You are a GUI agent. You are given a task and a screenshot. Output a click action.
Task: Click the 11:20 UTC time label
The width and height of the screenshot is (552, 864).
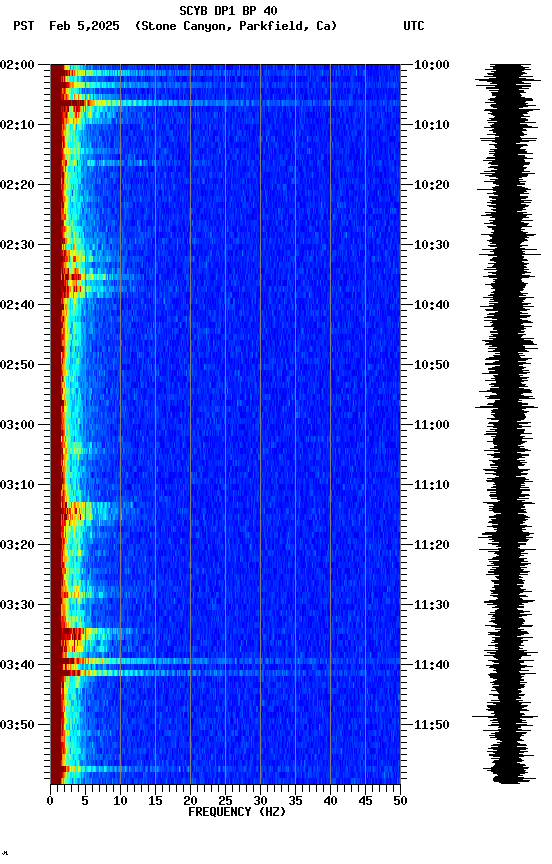click(x=432, y=545)
